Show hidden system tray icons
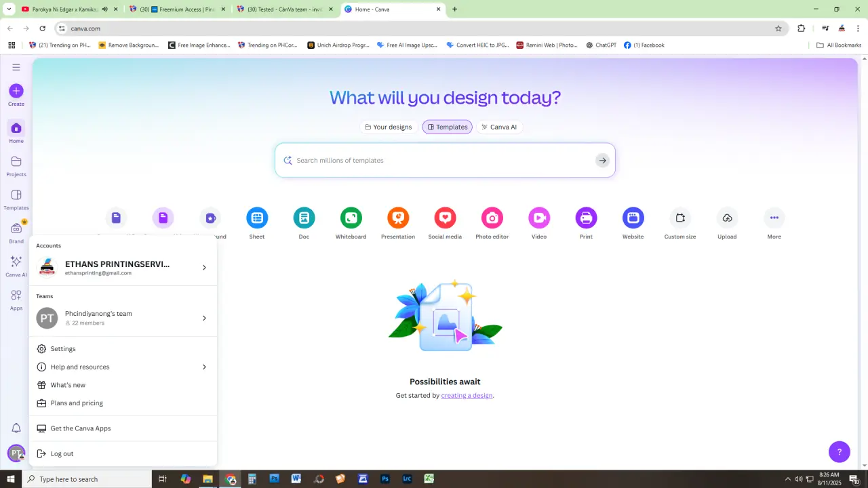868x488 pixels. point(787,479)
